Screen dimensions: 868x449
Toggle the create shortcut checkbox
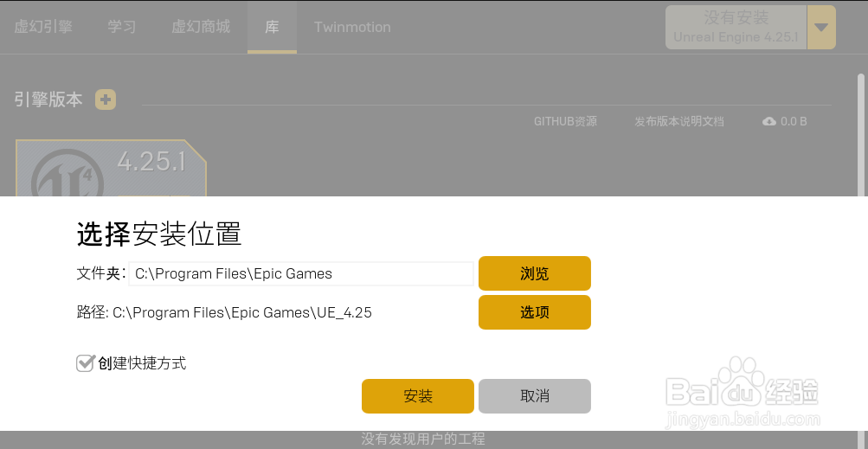pyautogui.click(x=84, y=363)
